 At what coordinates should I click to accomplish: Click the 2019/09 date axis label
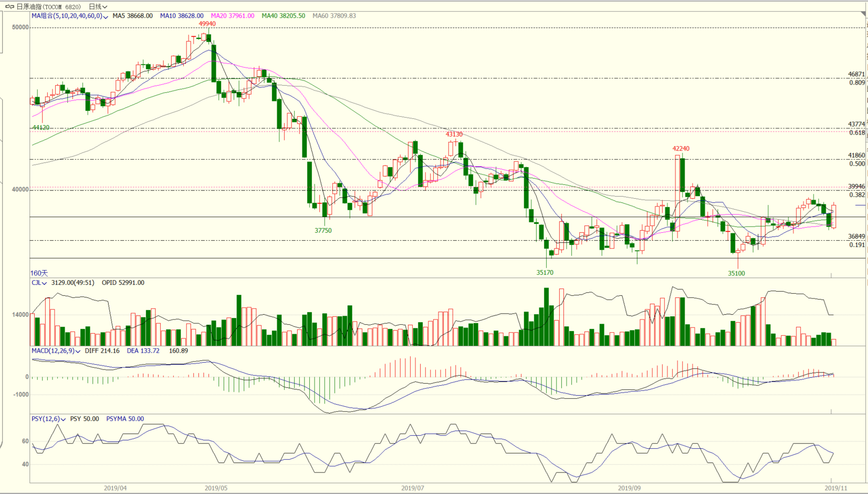[629, 488]
